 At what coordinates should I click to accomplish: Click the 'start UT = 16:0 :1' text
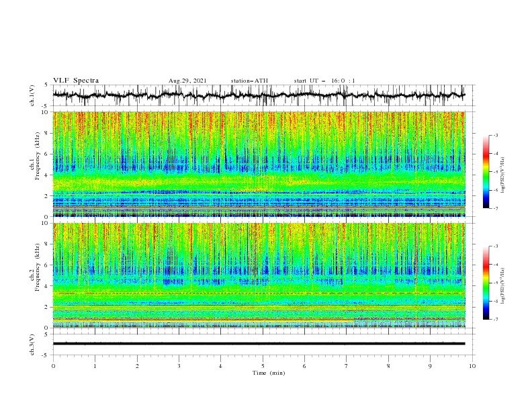coord(324,81)
